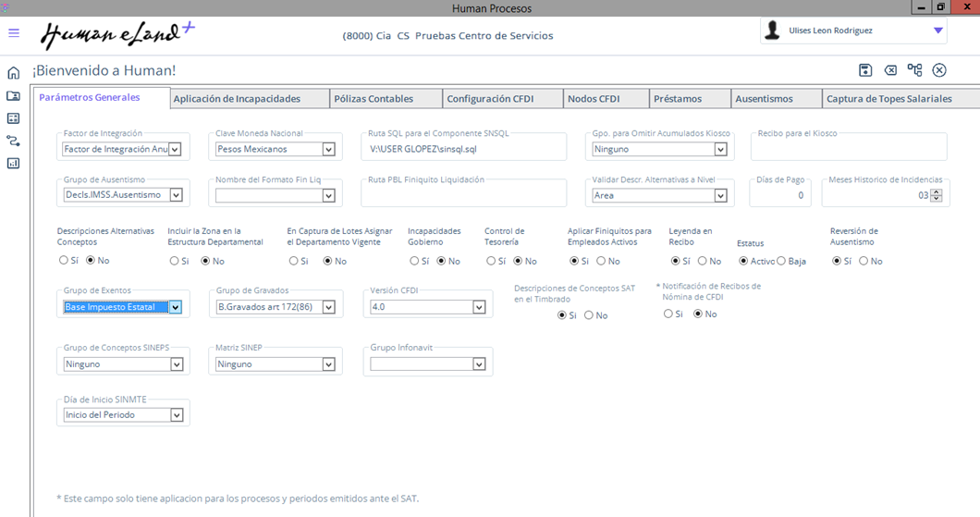Set Estatus to Baja
This screenshot has height=517, width=980.
pyautogui.click(x=781, y=262)
